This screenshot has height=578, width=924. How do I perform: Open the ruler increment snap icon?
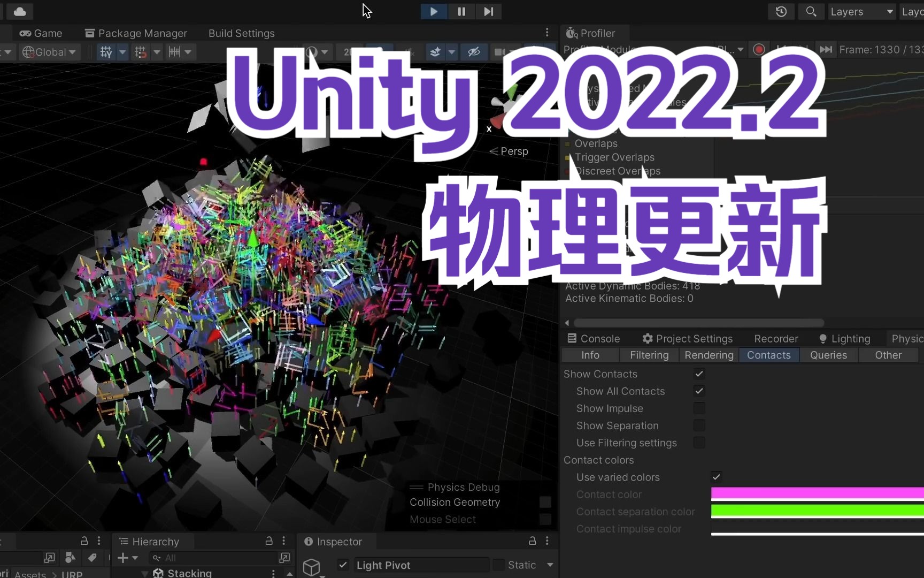tap(175, 52)
